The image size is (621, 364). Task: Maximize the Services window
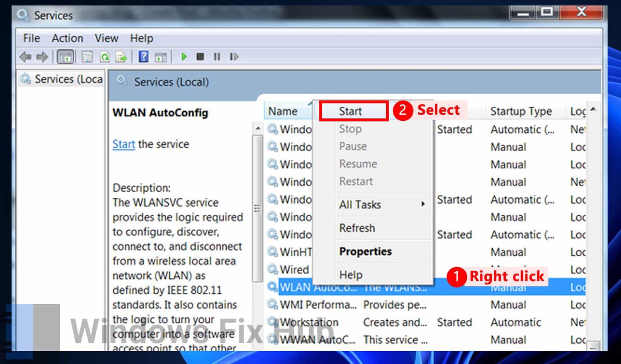(x=547, y=12)
